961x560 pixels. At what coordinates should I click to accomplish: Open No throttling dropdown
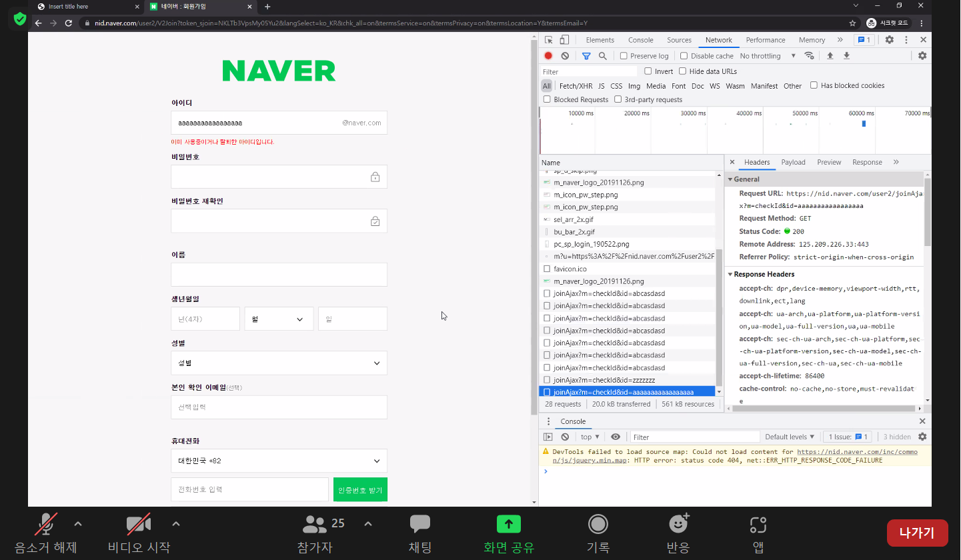point(768,56)
